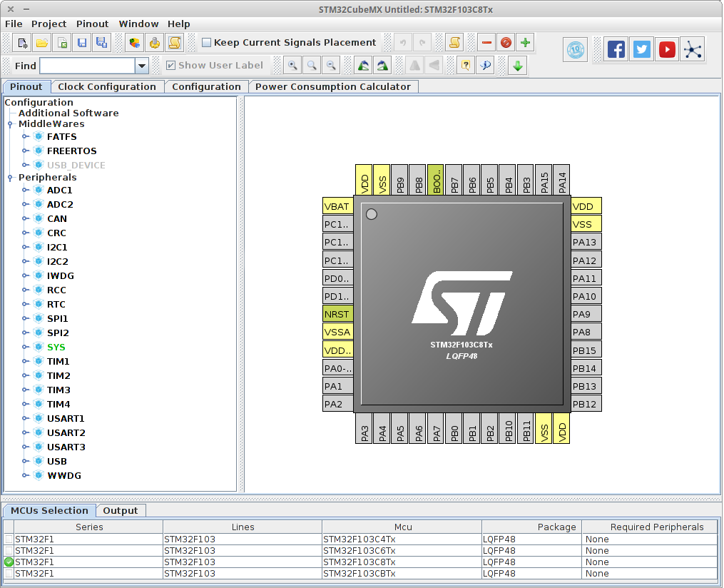Expand the USART1 peripheral node
Screen dimensions: 724x588
(x=26, y=418)
